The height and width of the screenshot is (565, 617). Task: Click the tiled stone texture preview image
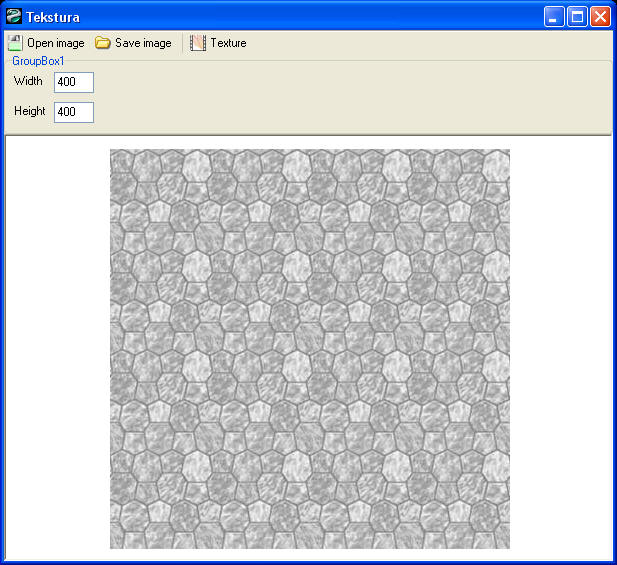[310, 349]
